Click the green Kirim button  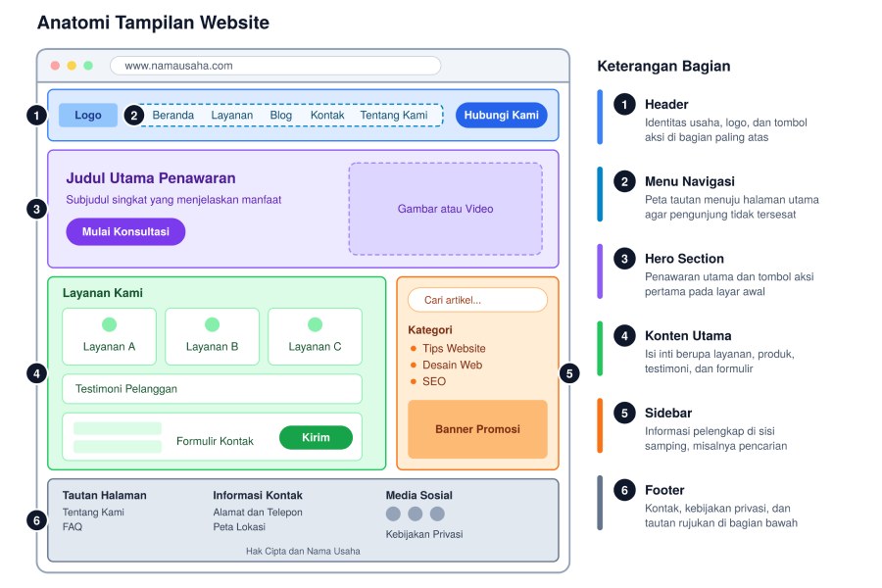pyautogui.click(x=316, y=437)
